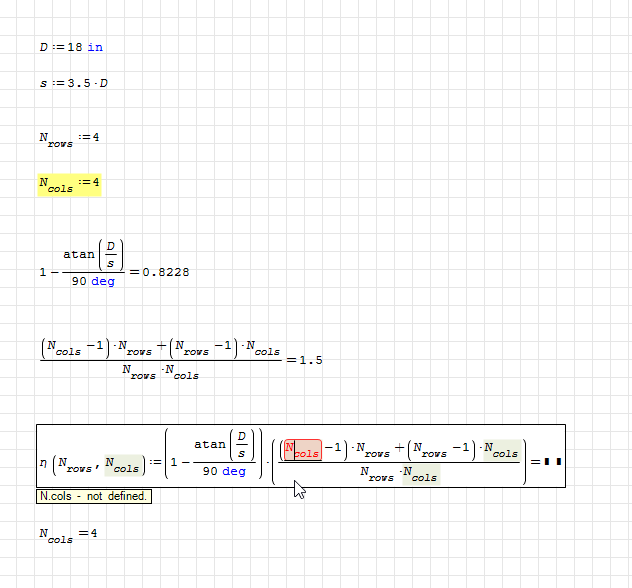The image size is (632, 588).
Task: Select N cols in the function argument list
Action: [123, 467]
